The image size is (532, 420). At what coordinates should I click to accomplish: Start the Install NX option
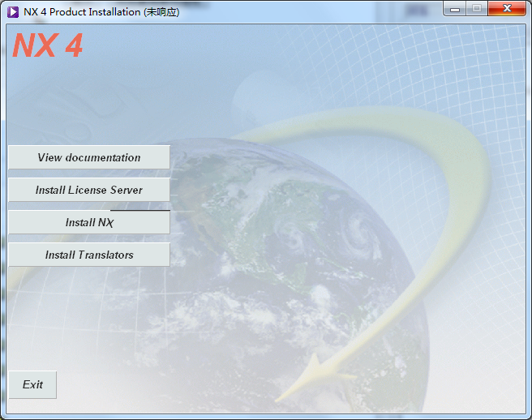pyautogui.click(x=89, y=222)
